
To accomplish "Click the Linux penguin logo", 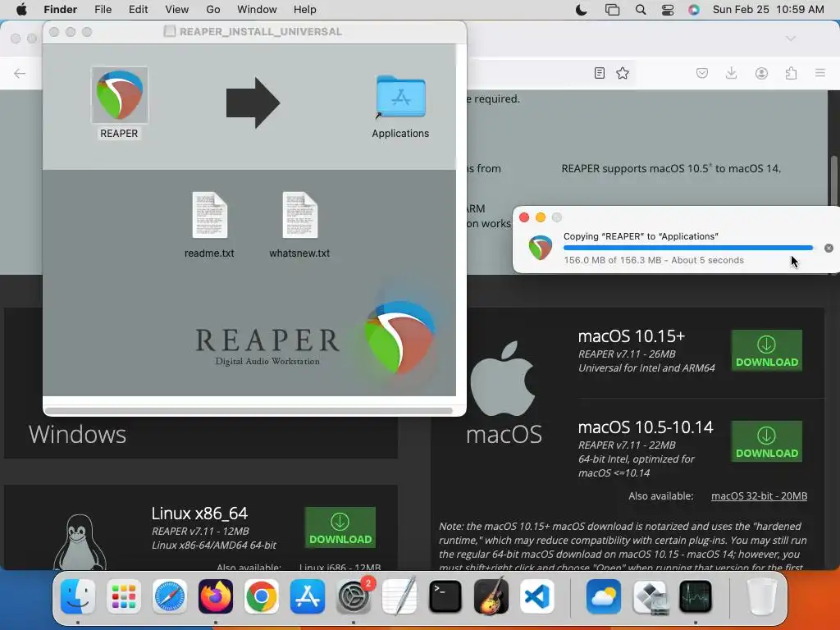I will pos(80,541).
